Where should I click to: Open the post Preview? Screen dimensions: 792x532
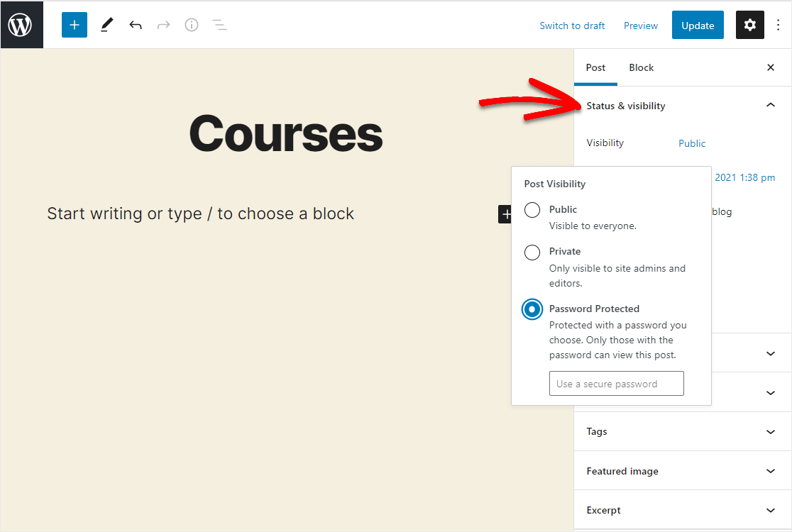640,26
